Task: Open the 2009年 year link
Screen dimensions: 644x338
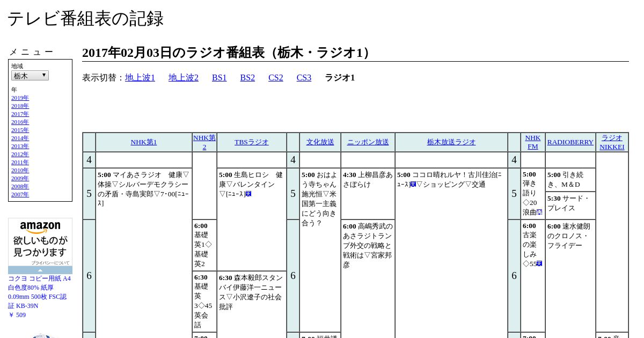Action: [x=20, y=178]
